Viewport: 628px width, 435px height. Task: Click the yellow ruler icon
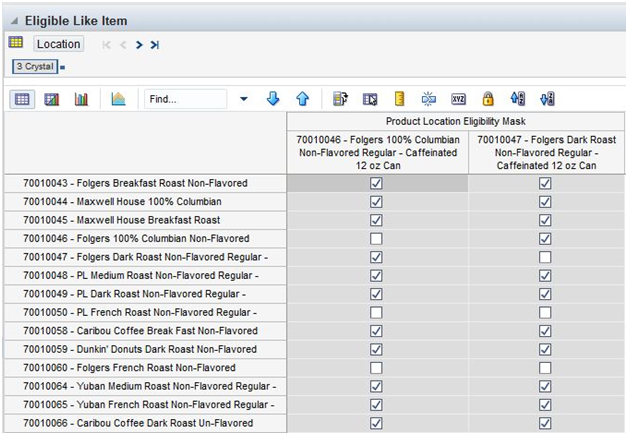click(399, 99)
